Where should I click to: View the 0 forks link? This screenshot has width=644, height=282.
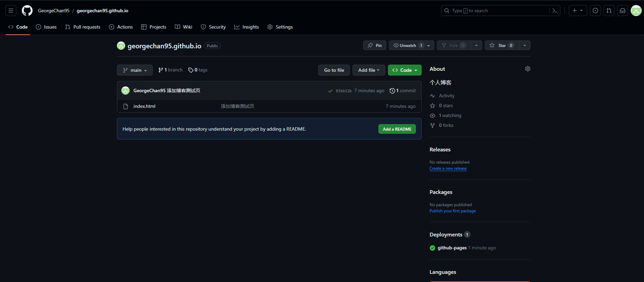[442, 126]
